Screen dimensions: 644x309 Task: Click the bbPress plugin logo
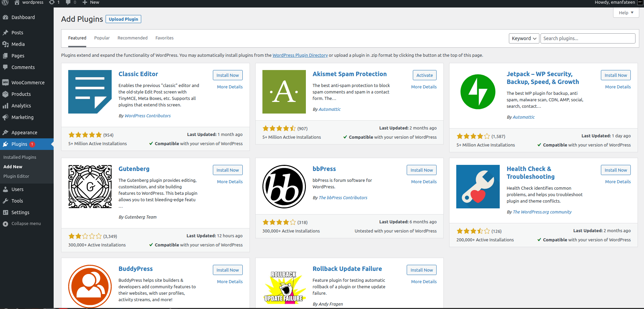284,187
